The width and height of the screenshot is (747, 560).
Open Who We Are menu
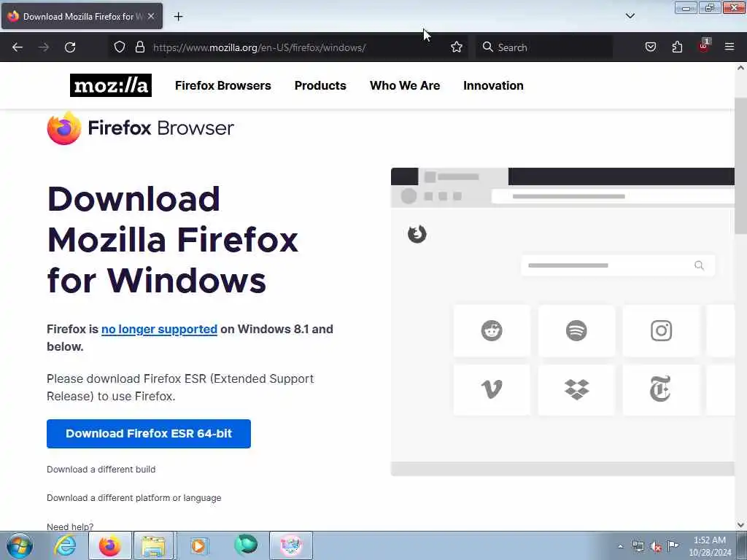click(x=405, y=86)
